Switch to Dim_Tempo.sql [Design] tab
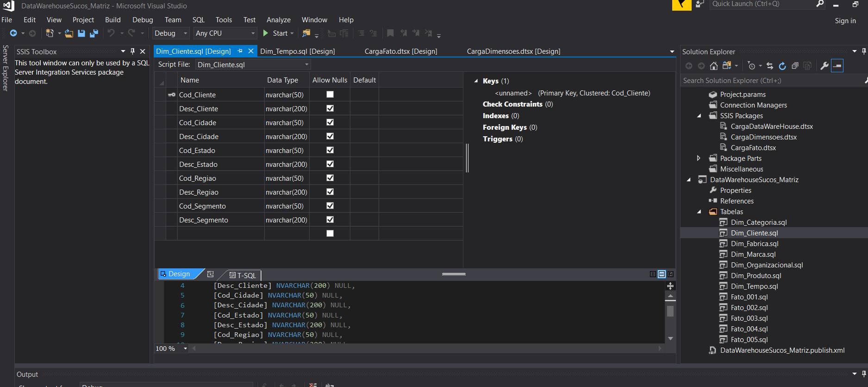868x387 pixels. tap(298, 51)
